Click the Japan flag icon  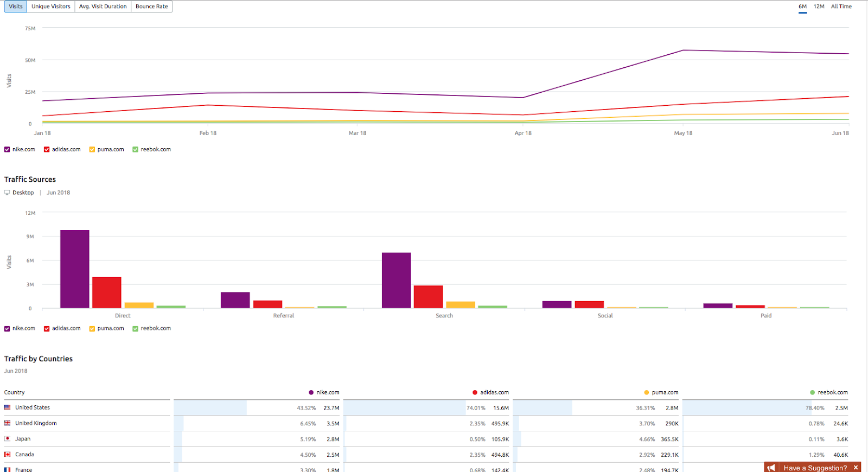8,438
